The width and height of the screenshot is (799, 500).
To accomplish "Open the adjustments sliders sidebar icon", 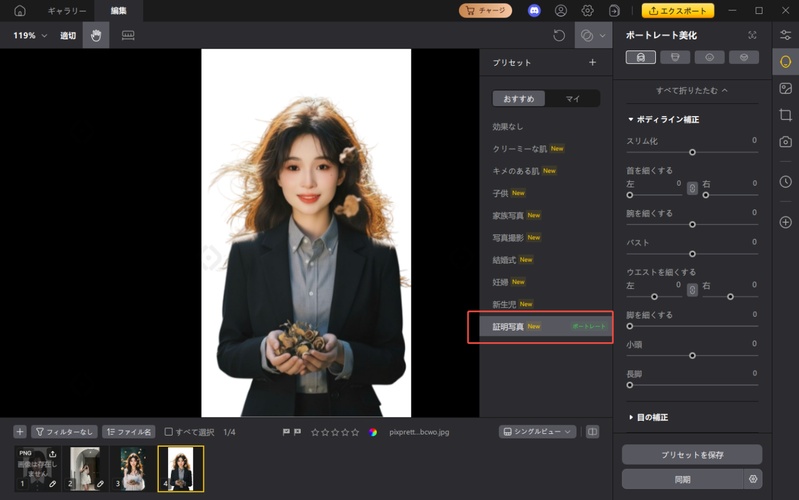I will point(785,35).
